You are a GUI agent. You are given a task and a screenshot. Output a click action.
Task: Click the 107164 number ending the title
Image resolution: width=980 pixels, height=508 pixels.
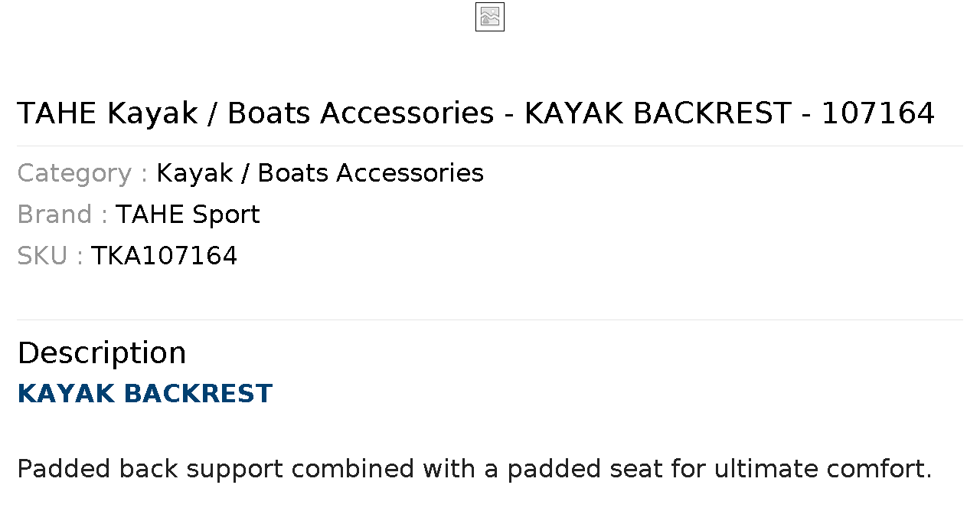tap(878, 113)
